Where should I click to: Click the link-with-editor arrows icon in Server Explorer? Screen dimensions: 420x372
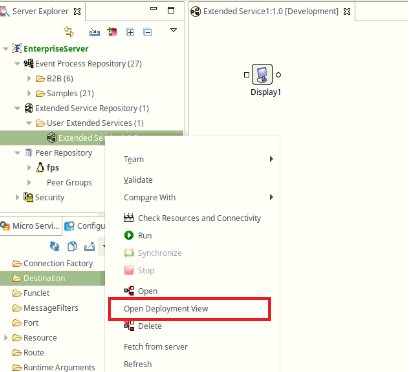coord(69,32)
